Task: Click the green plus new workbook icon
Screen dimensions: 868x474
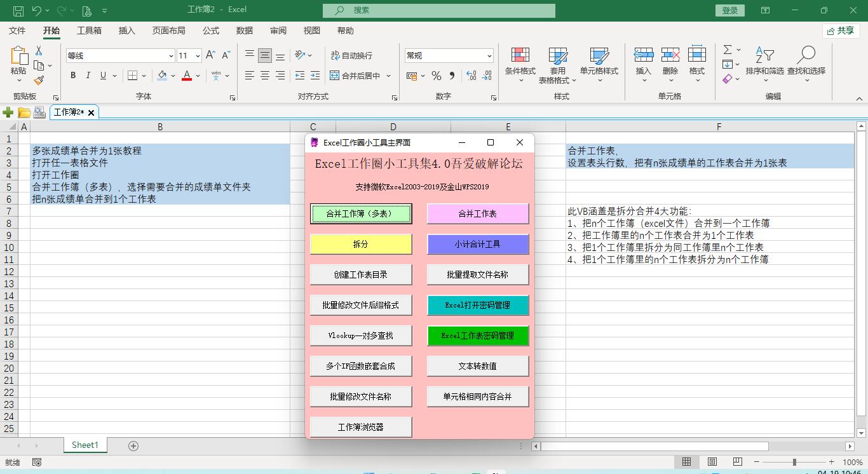Action: pos(8,112)
